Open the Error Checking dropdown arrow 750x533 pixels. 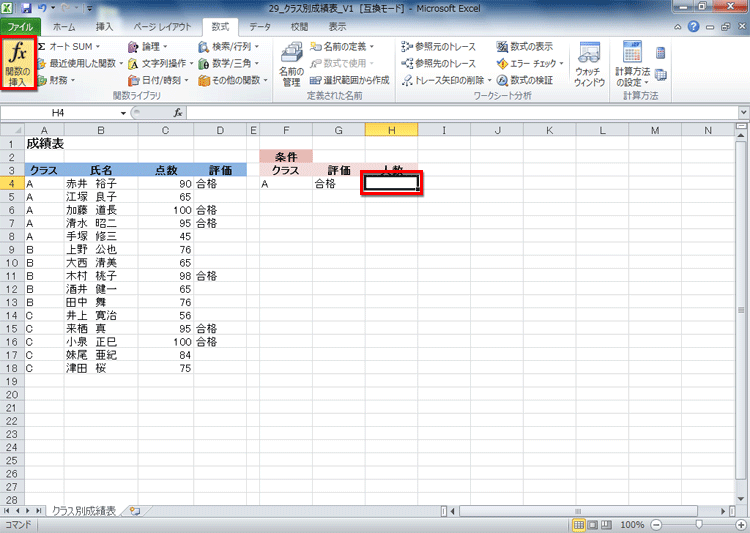561,63
